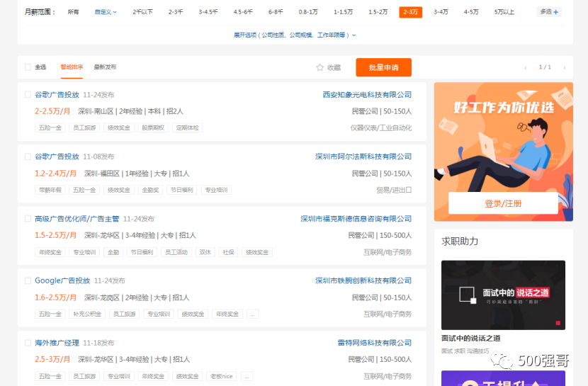Viewport: 588px width, 386px height.
Task: Click salary text 1.2-2.4万/月
Action: (55, 174)
